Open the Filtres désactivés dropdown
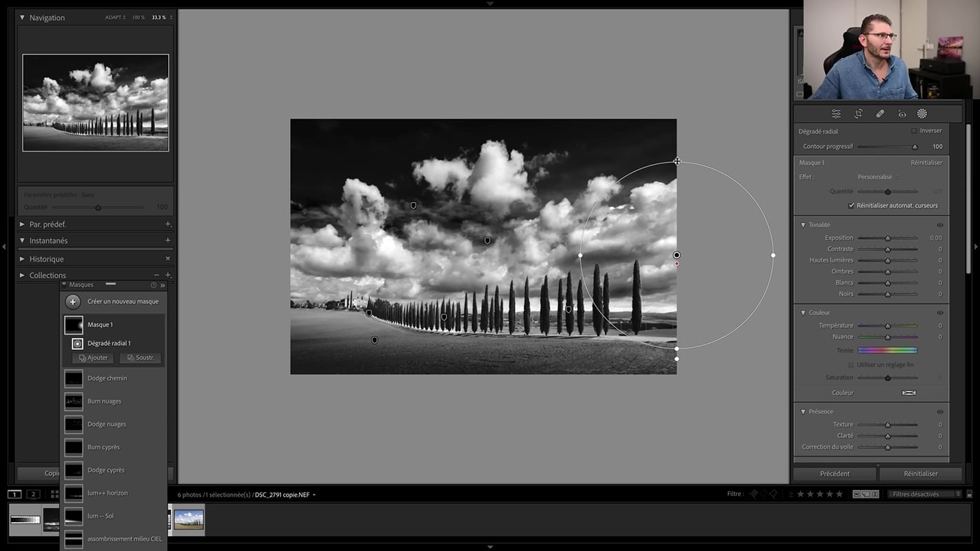Viewport: 980px width, 551px height. (924, 494)
